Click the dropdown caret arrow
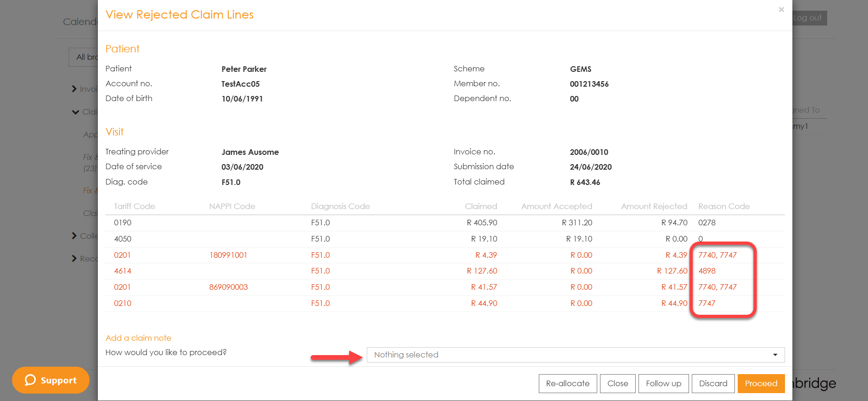 (x=775, y=355)
